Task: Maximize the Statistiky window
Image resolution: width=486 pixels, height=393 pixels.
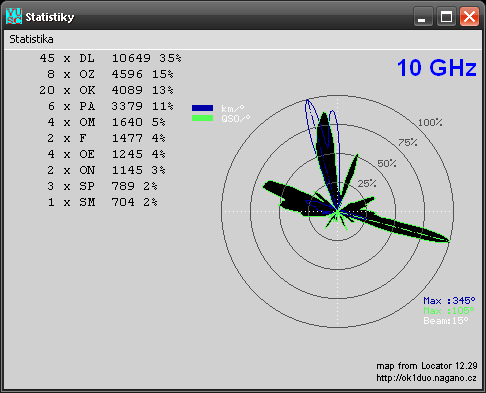Action: coord(446,16)
